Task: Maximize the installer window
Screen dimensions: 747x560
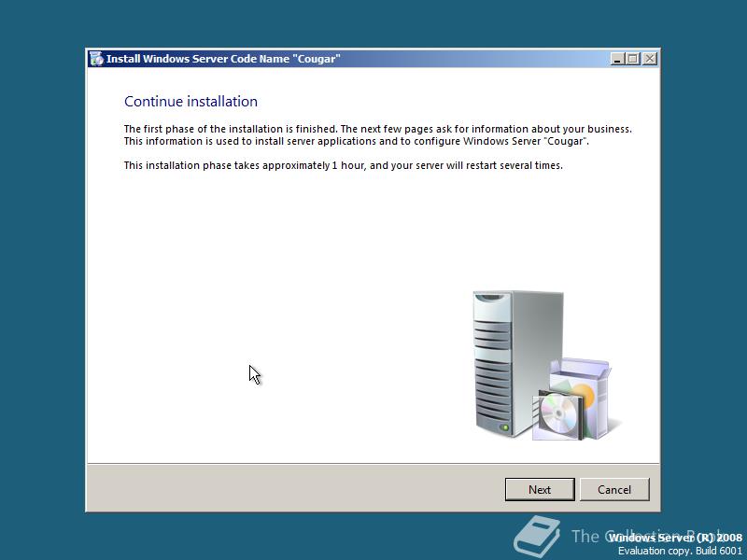Action: click(x=633, y=59)
